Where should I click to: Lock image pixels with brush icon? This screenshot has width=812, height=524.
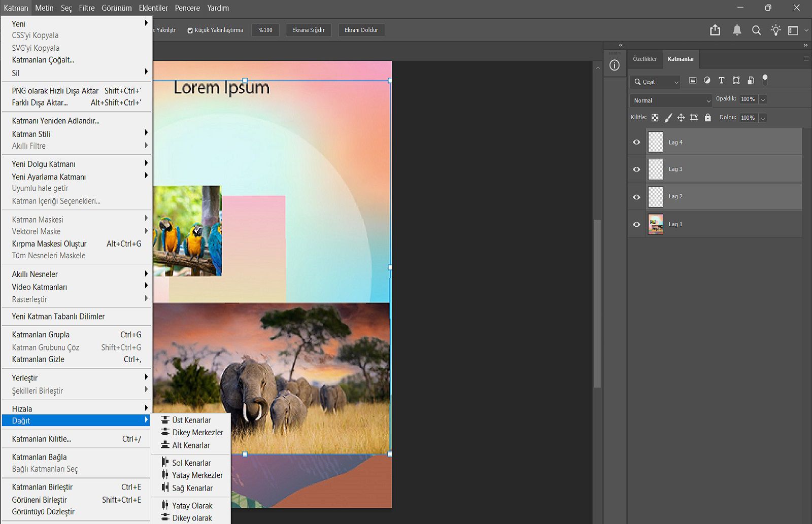point(668,118)
